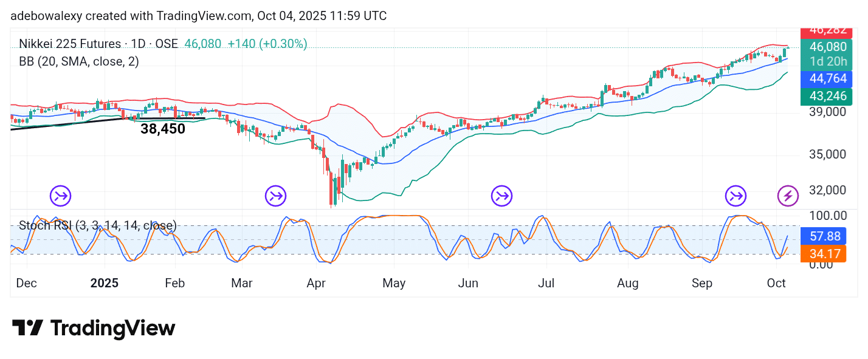The height and width of the screenshot is (359, 868).
Task: Click the Apr label on the time axis
Action: click(x=316, y=283)
